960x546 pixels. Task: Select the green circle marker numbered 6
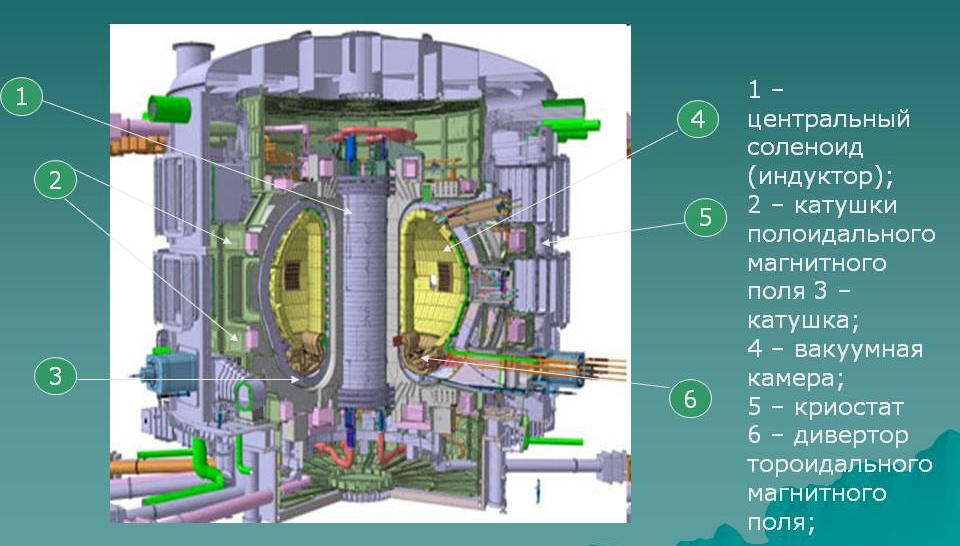(689, 398)
